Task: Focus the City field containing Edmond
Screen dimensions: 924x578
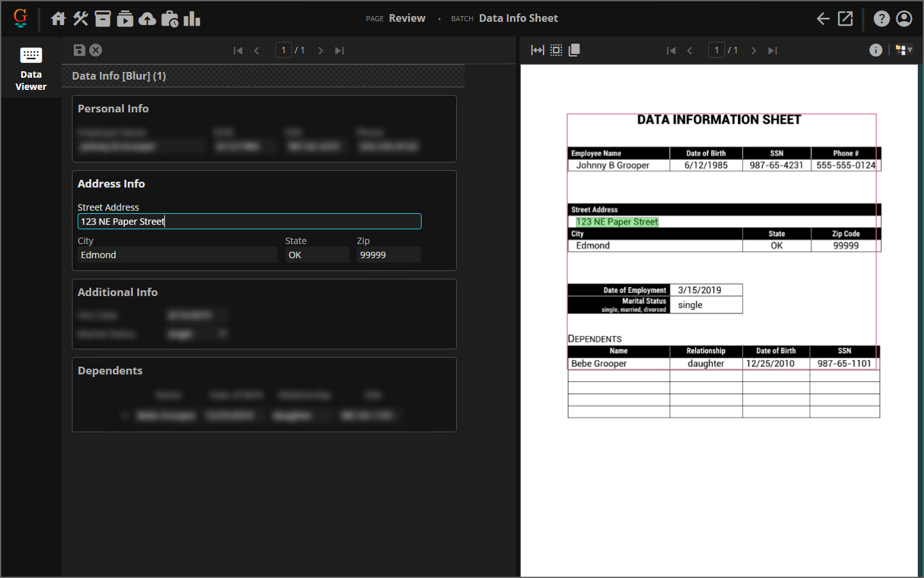Action: [178, 255]
